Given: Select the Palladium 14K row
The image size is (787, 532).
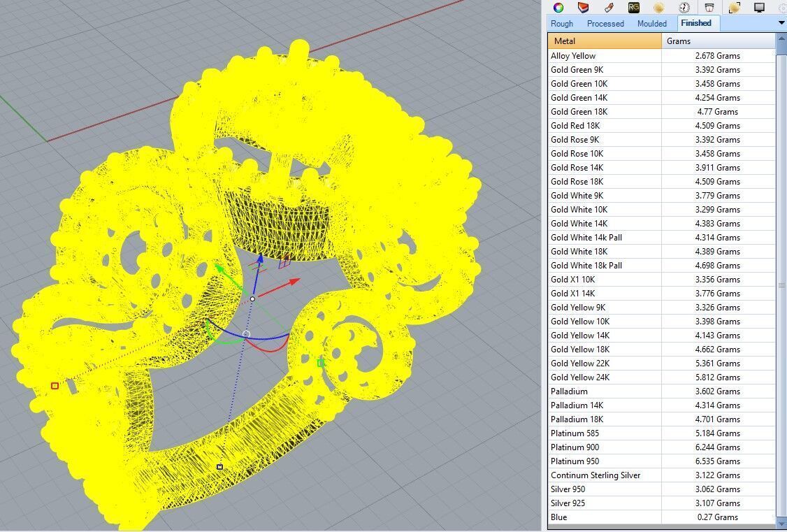Looking at the screenshot, I should pos(661,405).
